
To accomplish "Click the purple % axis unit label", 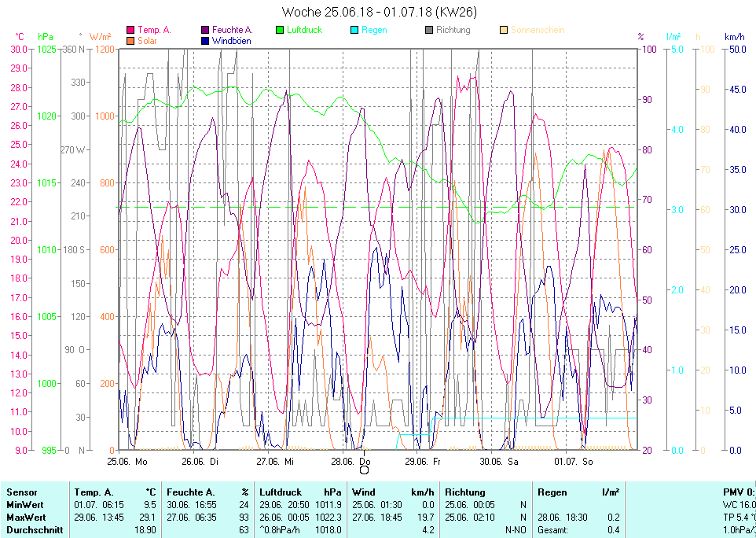I will (x=640, y=37).
